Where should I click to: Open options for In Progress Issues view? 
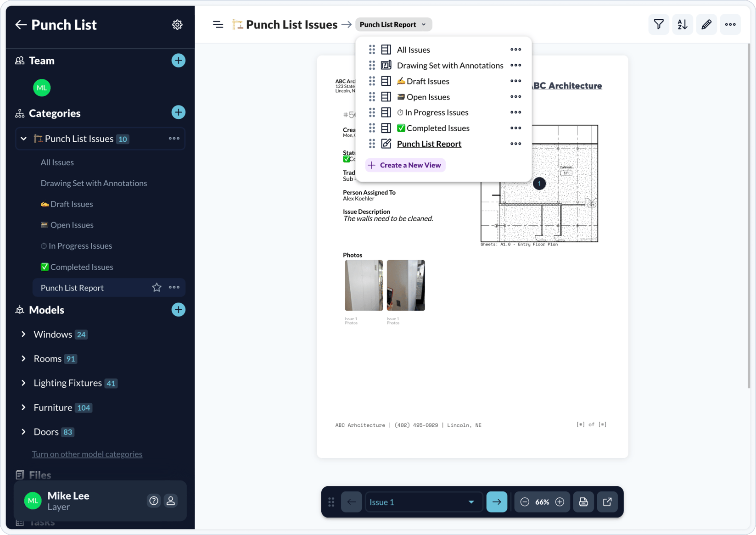(x=516, y=112)
